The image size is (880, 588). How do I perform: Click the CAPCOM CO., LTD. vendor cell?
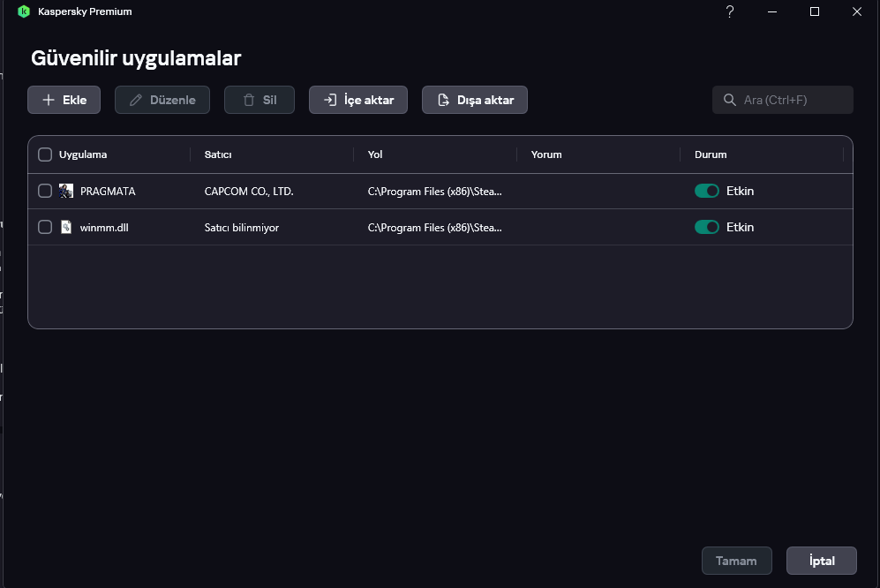249,191
